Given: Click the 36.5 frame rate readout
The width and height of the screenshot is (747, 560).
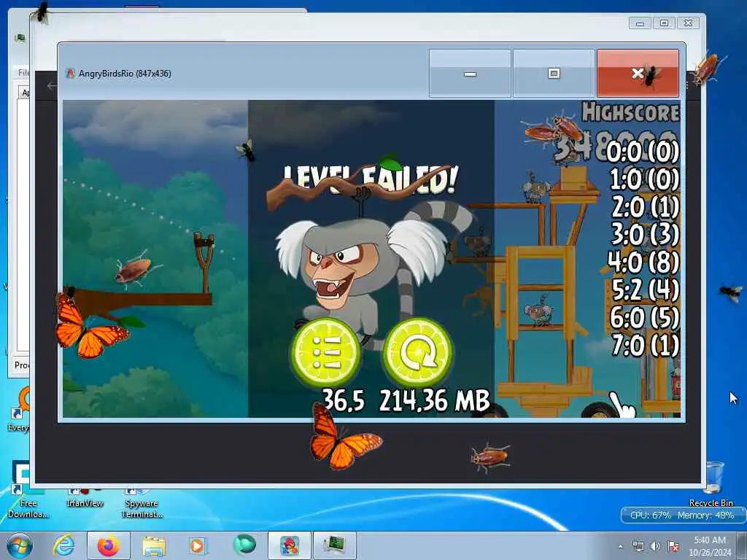Looking at the screenshot, I should (x=344, y=400).
